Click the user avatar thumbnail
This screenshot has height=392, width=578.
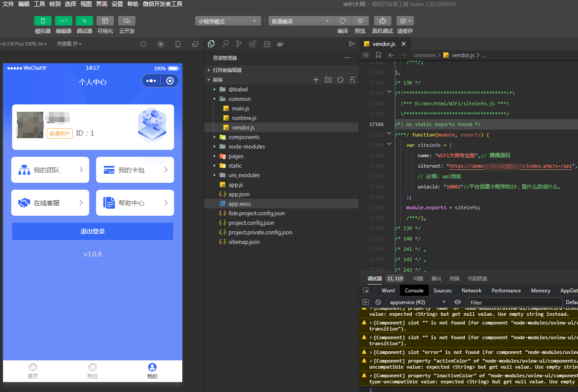[x=30, y=125]
